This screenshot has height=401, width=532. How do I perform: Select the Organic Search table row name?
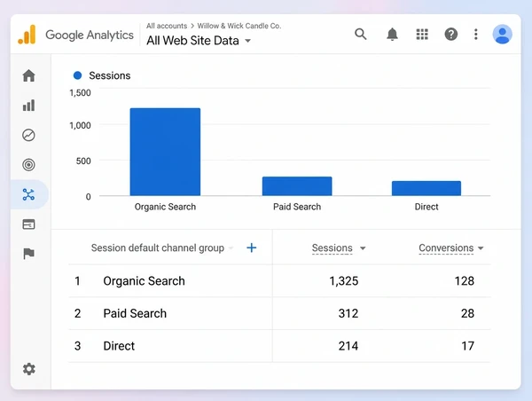tap(145, 281)
